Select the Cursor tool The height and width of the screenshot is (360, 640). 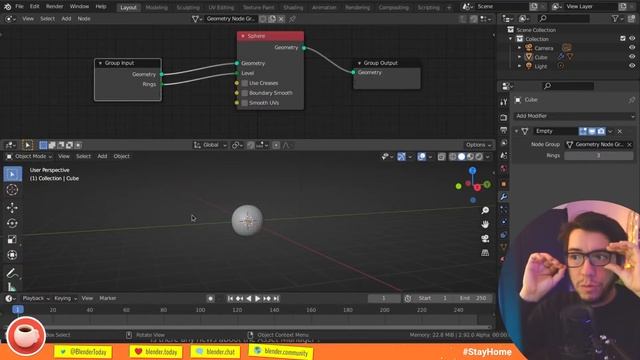pyautogui.click(x=12, y=190)
